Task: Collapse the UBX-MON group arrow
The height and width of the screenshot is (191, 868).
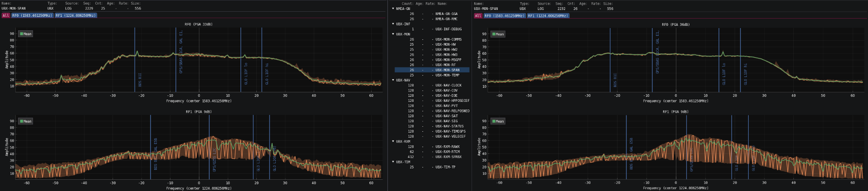Action: coord(393,34)
